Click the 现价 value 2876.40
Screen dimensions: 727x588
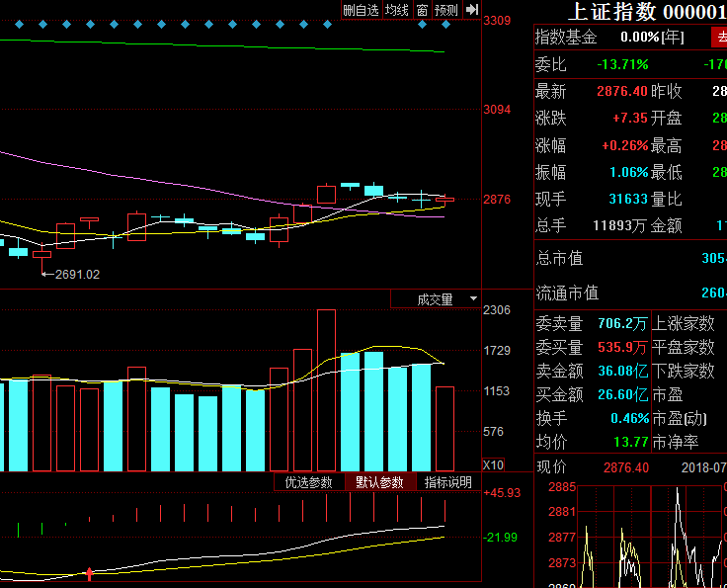pyautogui.click(x=626, y=467)
